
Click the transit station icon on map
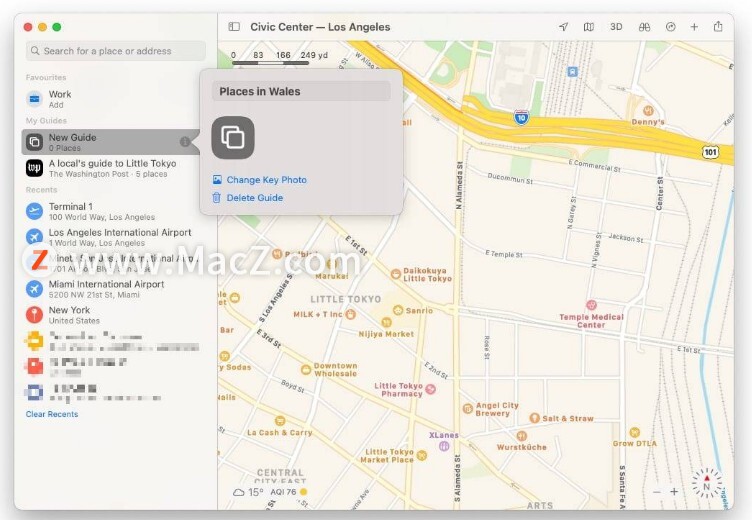[x=572, y=72]
